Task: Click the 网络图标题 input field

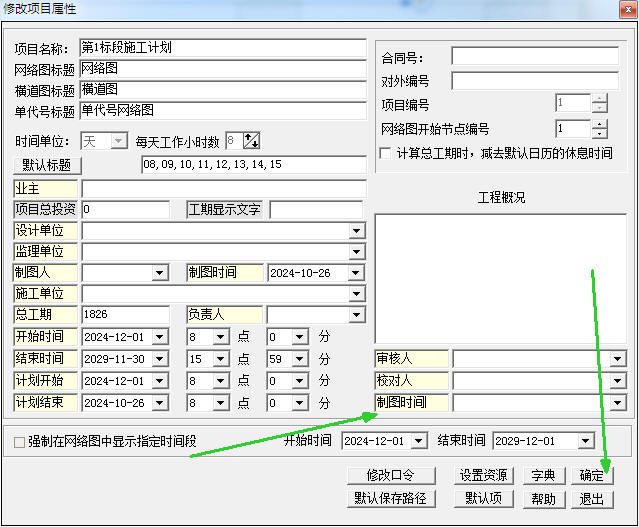Action: [x=223, y=69]
